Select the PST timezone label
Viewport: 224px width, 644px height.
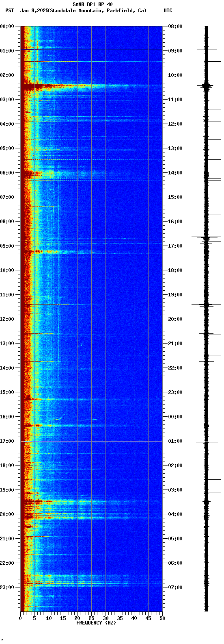(9, 11)
